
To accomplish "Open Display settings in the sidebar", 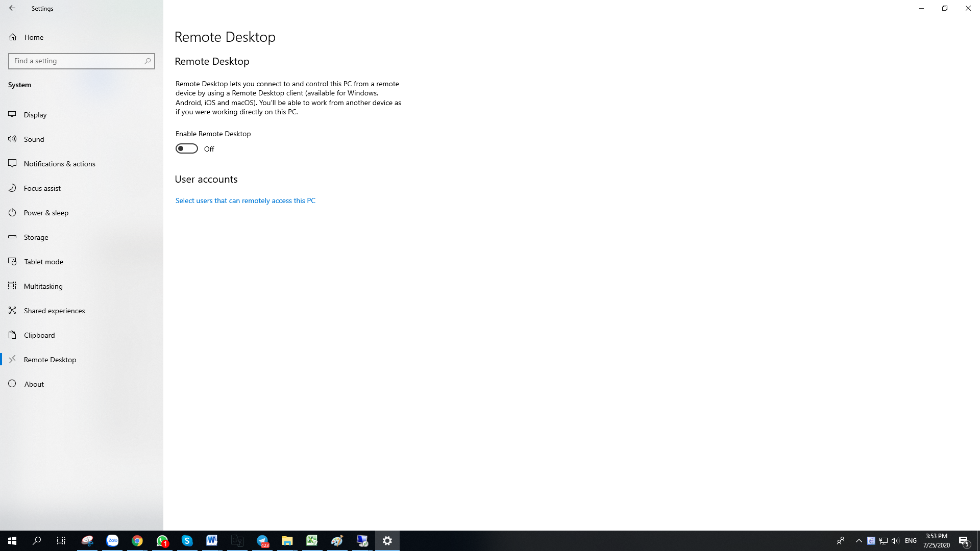I will click(x=35, y=115).
